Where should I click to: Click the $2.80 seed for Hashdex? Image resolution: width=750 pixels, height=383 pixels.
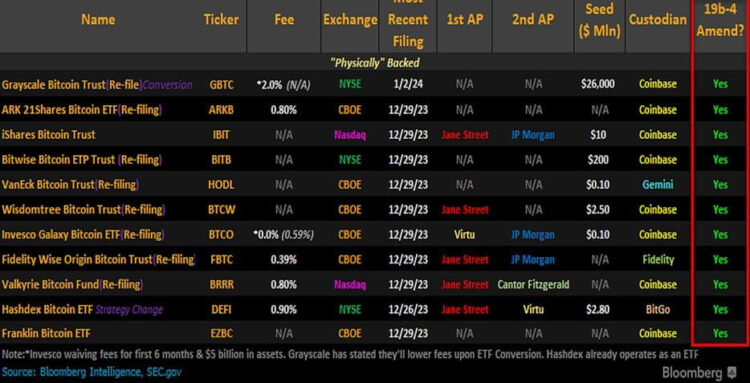pyautogui.click(x=598, y=309)
